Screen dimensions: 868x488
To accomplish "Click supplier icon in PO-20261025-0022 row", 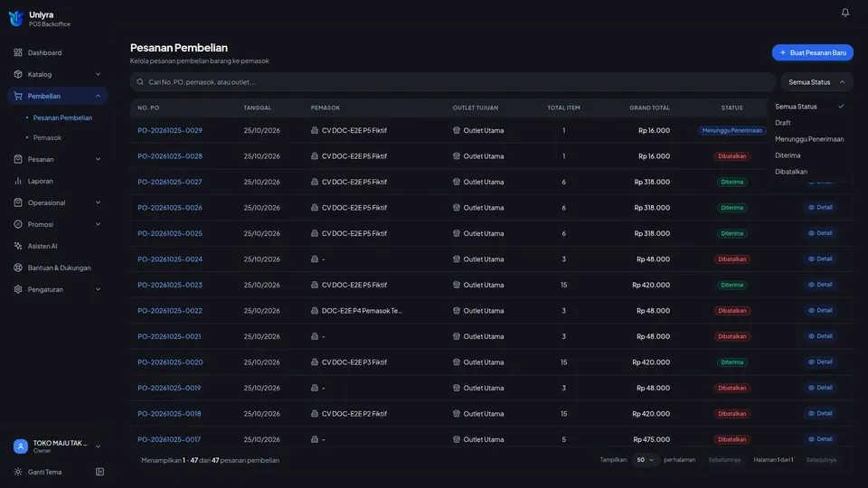I will point(315,310).
